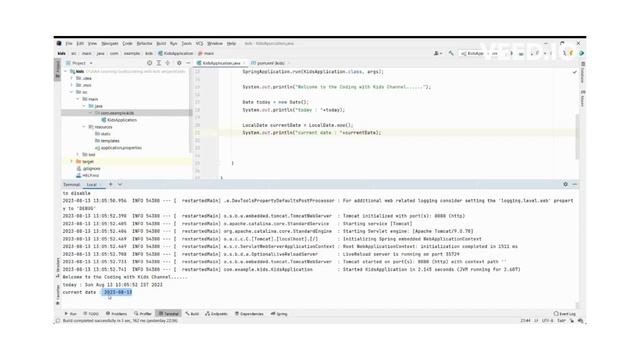Screen dimensions: 640x360
Task: Click the Build project hammer icon
Action: pyautogui.click(x=451, y=53)
